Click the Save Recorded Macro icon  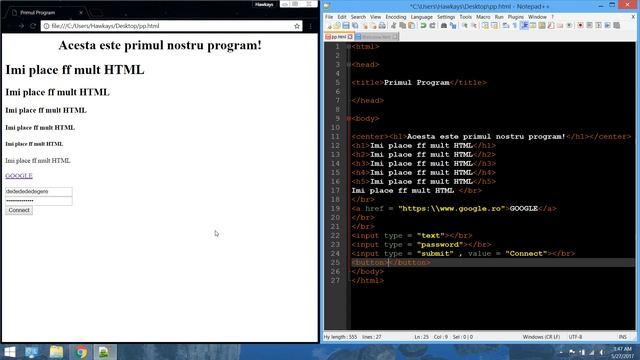[616, 26]
